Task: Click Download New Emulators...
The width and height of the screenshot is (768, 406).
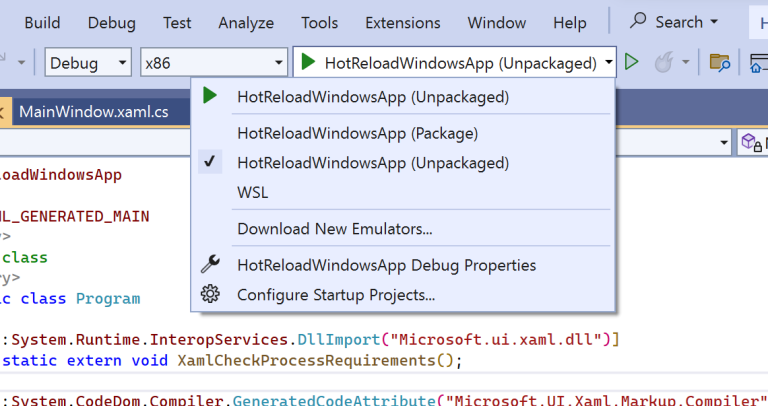Action: point(334,229)
